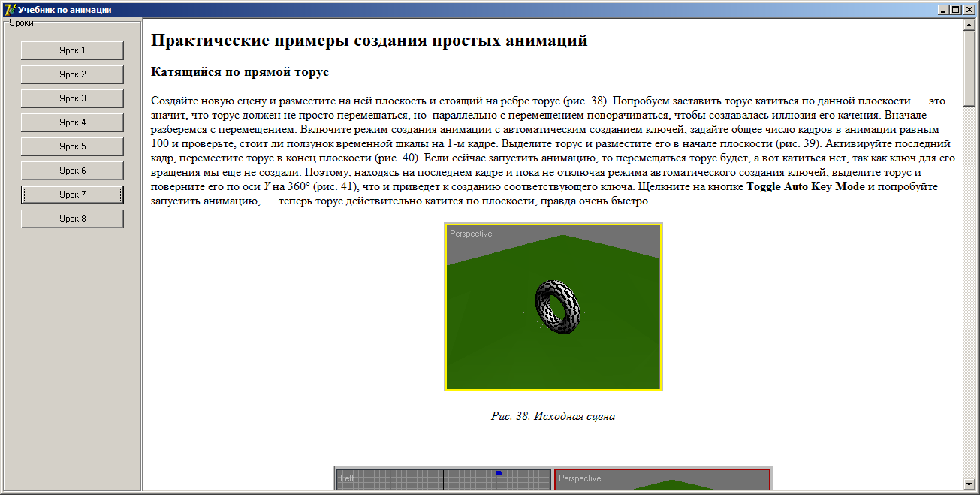
Task: Load the Урок 5 lesson
Action: (x=72, y=146)
